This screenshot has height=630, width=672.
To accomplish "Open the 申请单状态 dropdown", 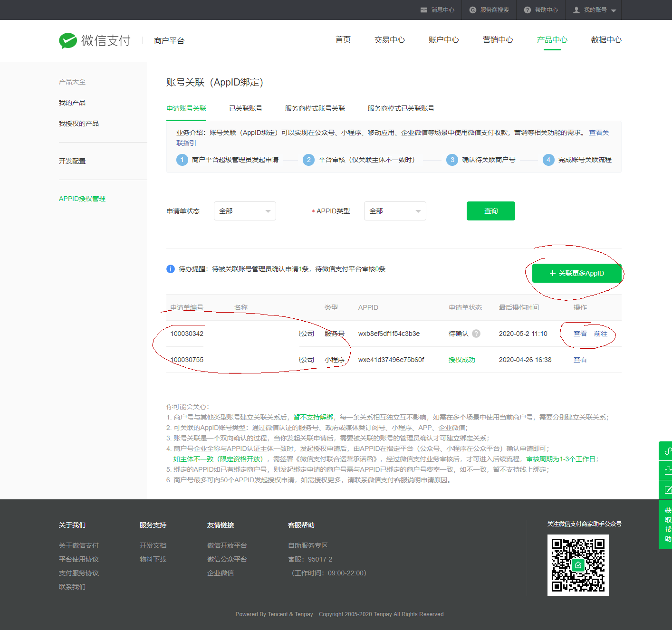I will (x=245, y=211).
